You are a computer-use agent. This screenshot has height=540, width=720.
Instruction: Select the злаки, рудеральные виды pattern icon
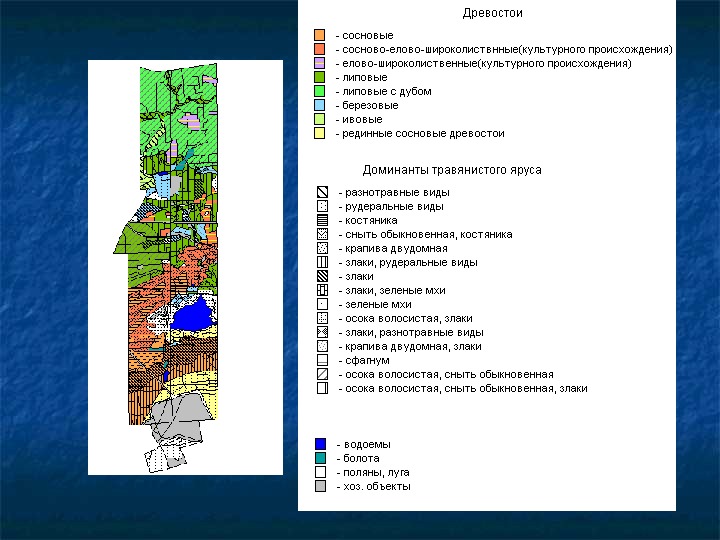point(322,262)
